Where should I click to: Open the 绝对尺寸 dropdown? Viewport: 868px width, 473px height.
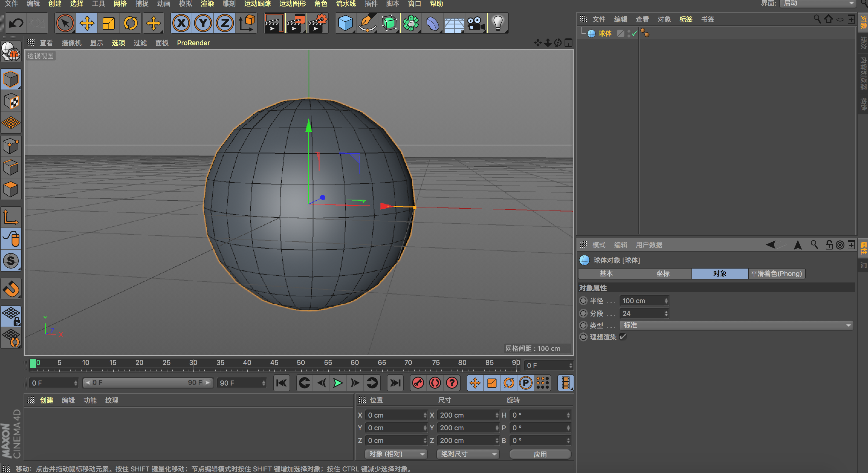tap(468, 454)
